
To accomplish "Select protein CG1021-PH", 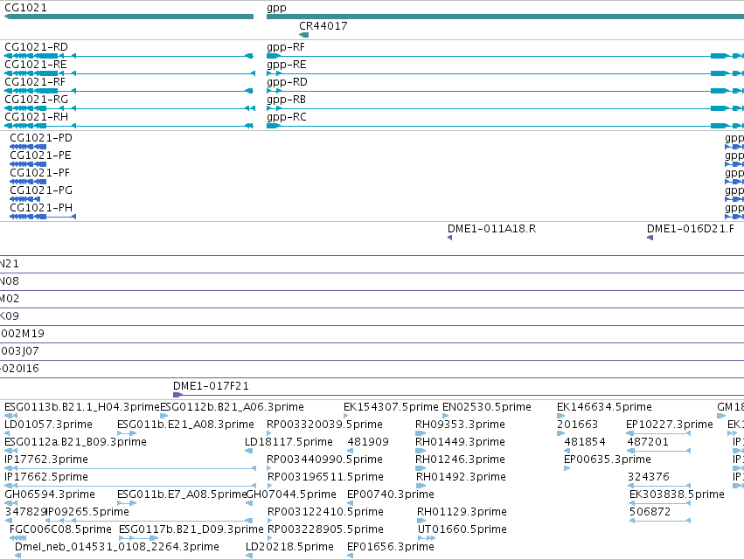I will point(41,208).
